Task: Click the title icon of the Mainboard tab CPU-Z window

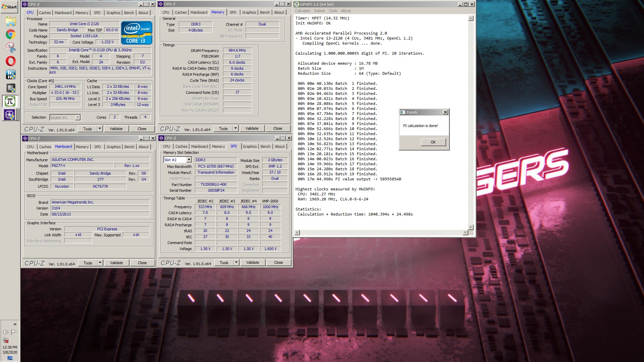Action: click(x=25, y=138)
